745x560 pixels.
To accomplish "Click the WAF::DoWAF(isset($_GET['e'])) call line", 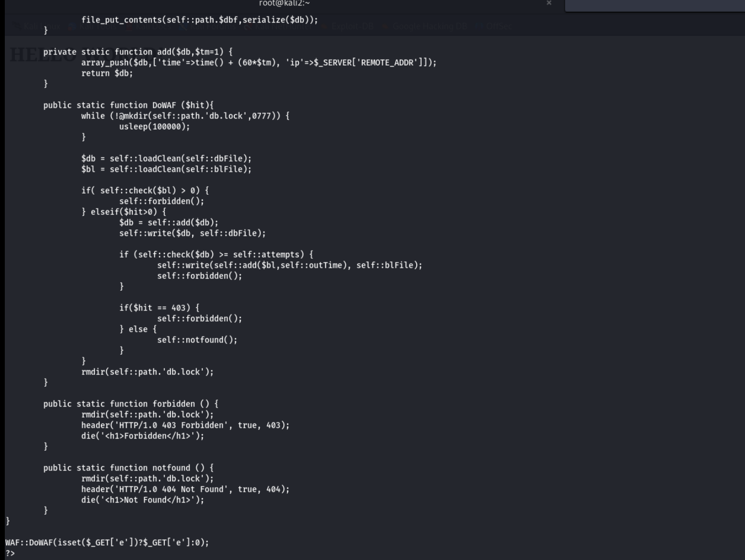I will 107,542.
